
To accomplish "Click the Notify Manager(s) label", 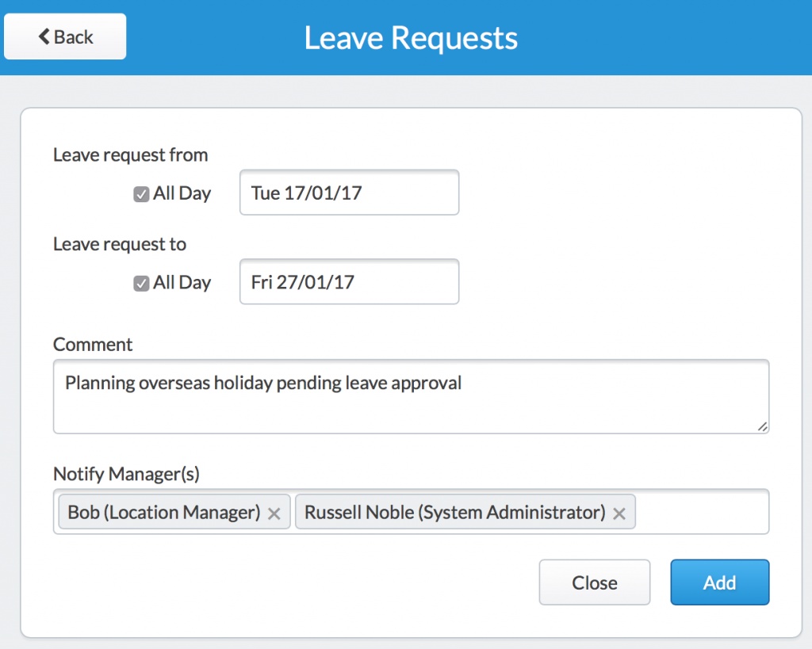I will (126, 474).
